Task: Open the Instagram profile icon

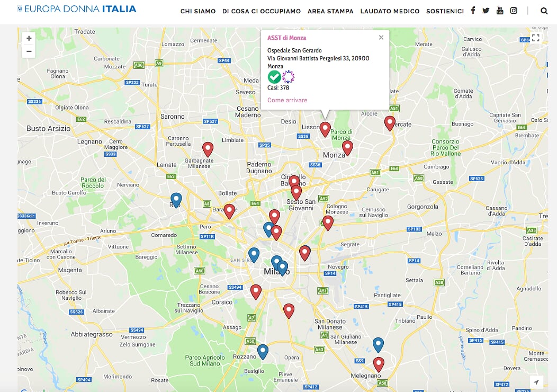Action: pos(514,11)
